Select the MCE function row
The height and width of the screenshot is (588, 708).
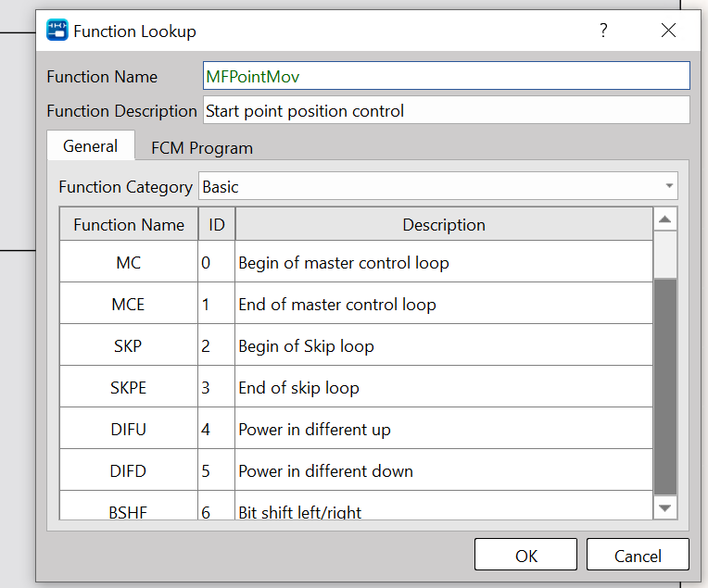coord(129,304)
